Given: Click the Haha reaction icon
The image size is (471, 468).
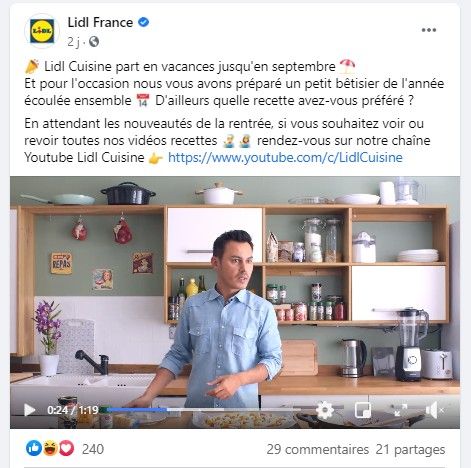Looking at the screenshot, I should [50, 448].
